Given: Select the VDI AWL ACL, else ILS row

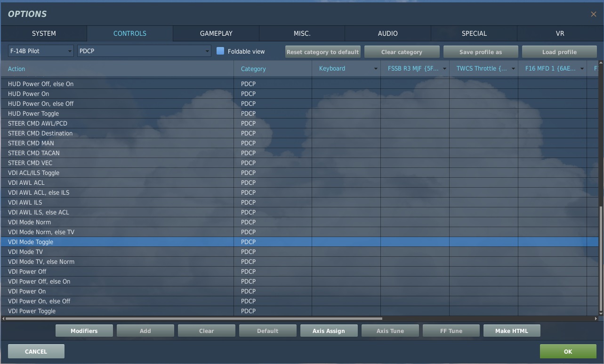Looking at the screenshot, I should click(299, 192).
